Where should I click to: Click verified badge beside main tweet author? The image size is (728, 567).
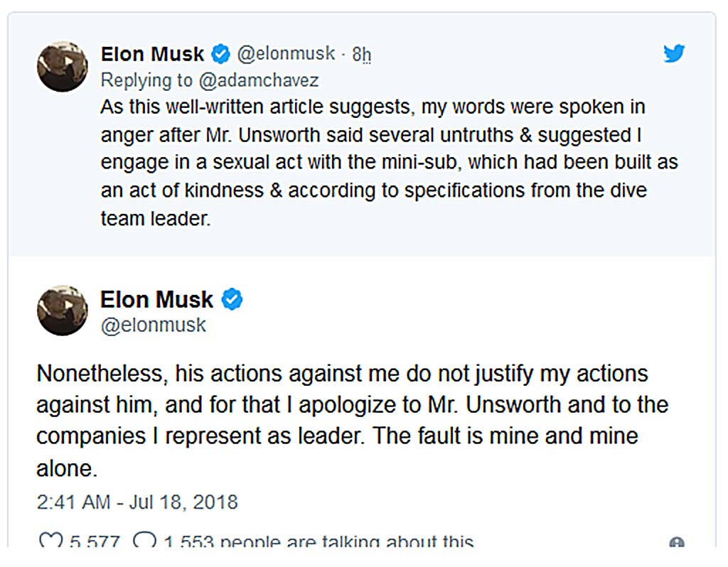pos(232,299)
